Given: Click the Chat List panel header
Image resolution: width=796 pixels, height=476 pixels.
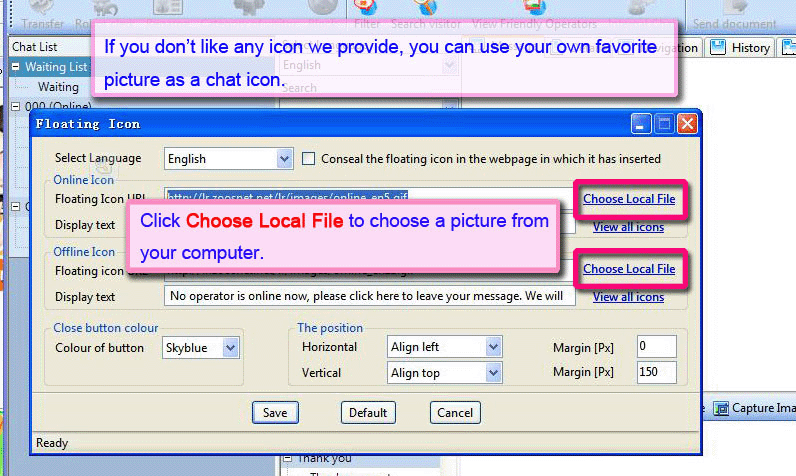Looking at the screenshot, I should point(50,47).
